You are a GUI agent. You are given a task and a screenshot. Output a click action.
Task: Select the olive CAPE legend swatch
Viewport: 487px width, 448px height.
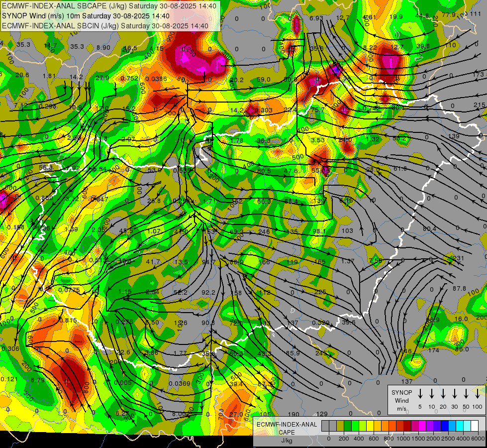pyautogui.click(x=340, y=426)
